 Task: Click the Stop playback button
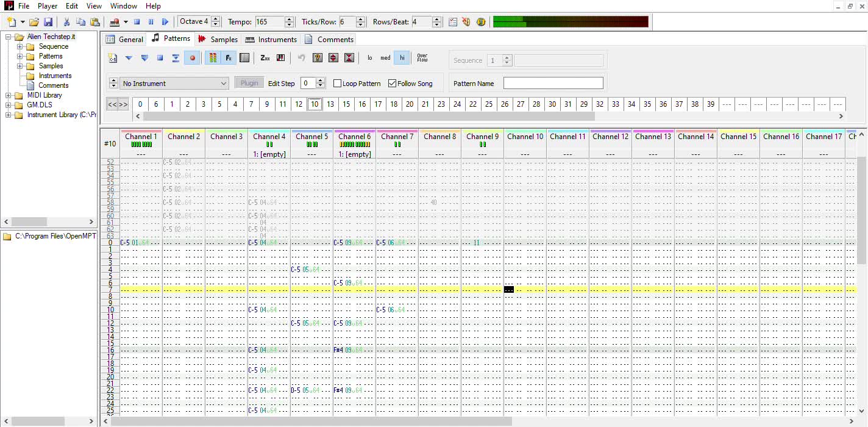[x=137, y=22]
